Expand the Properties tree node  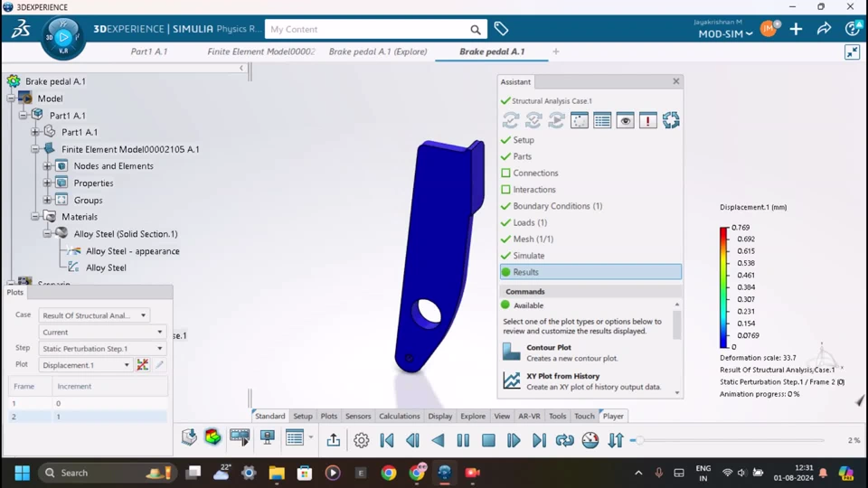(x=47, y=183)
